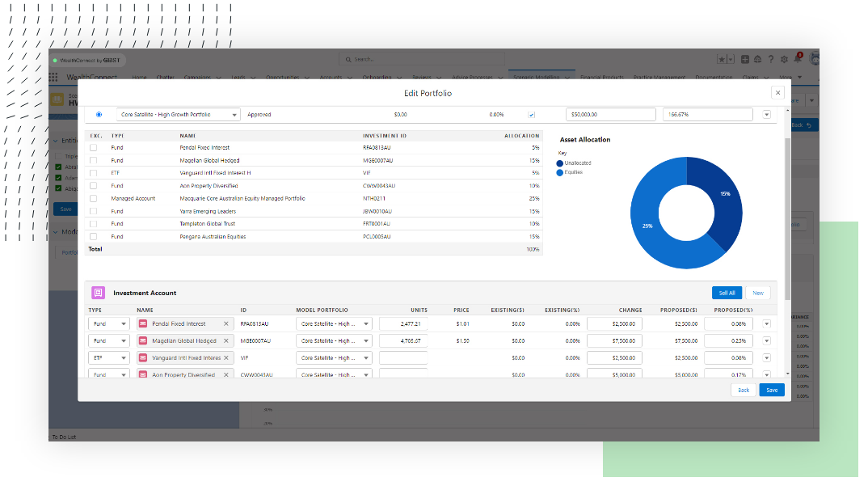Select the Core Satellite portfolio radio button
This screenshot has width=868, height=490.
(x=99, y=115)
